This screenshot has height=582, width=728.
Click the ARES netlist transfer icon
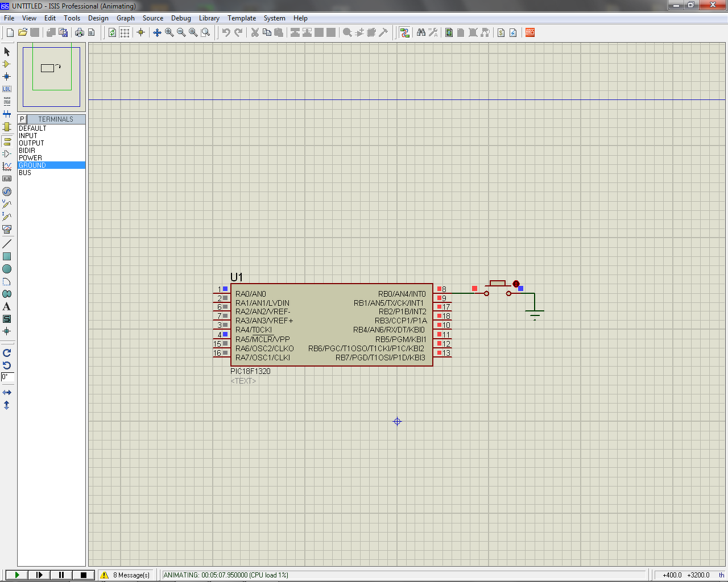[x=530, y=33]
